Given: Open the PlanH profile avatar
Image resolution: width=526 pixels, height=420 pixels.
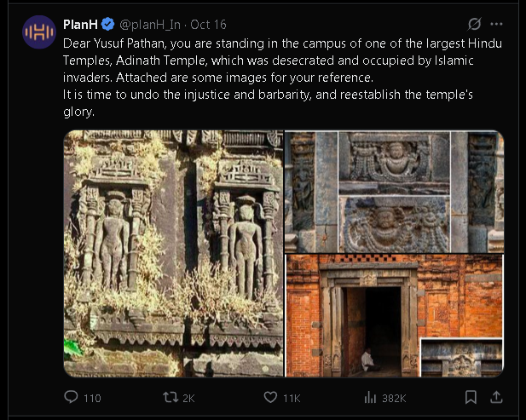Looking at the screenshot, I should pyautogui.click(x=38, y=32).
